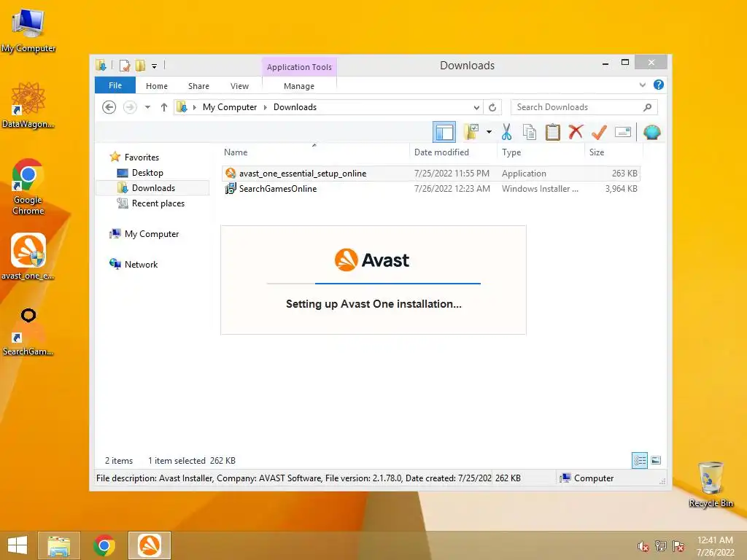Screen dimensions: 747x560
Task: Expand arrow after My Computer in breadcrumb
Action: 266,108
